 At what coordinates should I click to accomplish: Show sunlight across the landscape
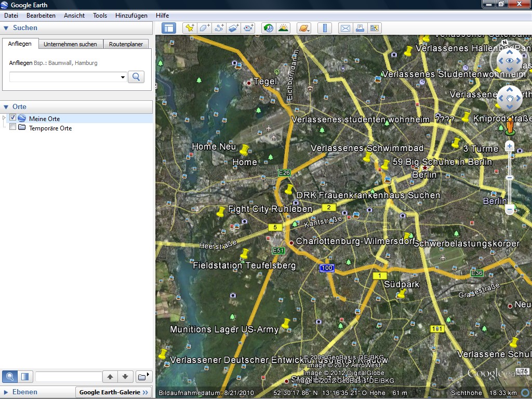pos(283,28)
